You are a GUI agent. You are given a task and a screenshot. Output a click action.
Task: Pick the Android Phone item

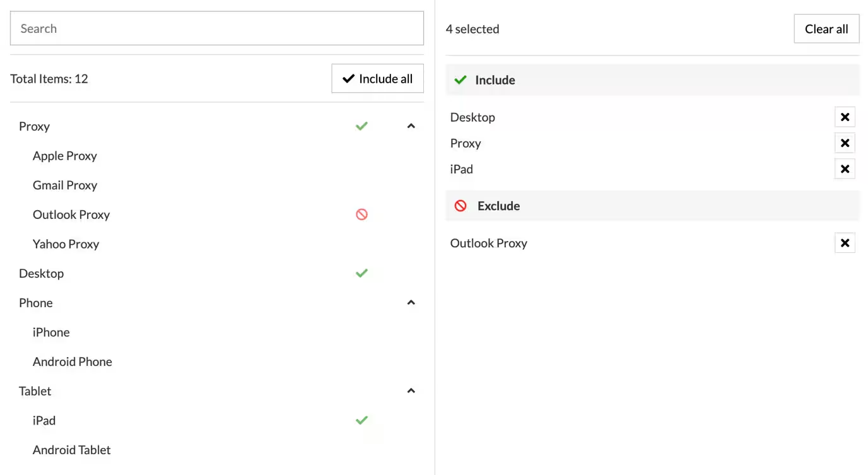(73, 362)
